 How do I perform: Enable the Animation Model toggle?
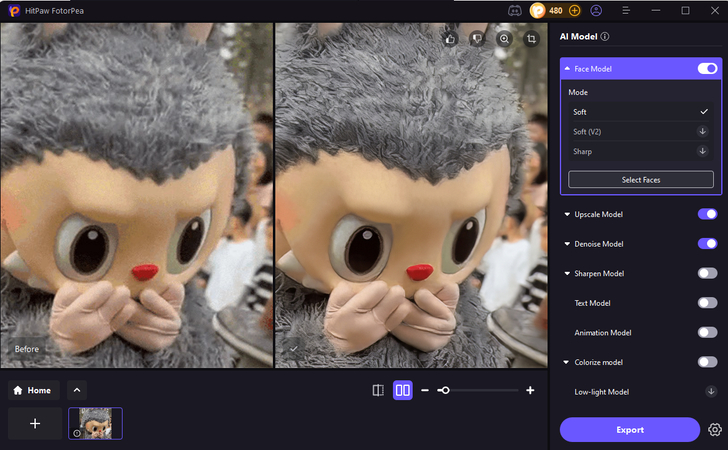707,333
